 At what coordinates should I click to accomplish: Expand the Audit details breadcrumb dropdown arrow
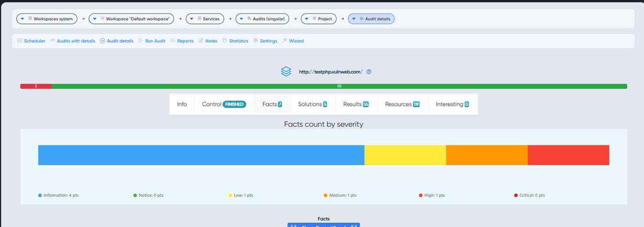click(x=354, y=19)
